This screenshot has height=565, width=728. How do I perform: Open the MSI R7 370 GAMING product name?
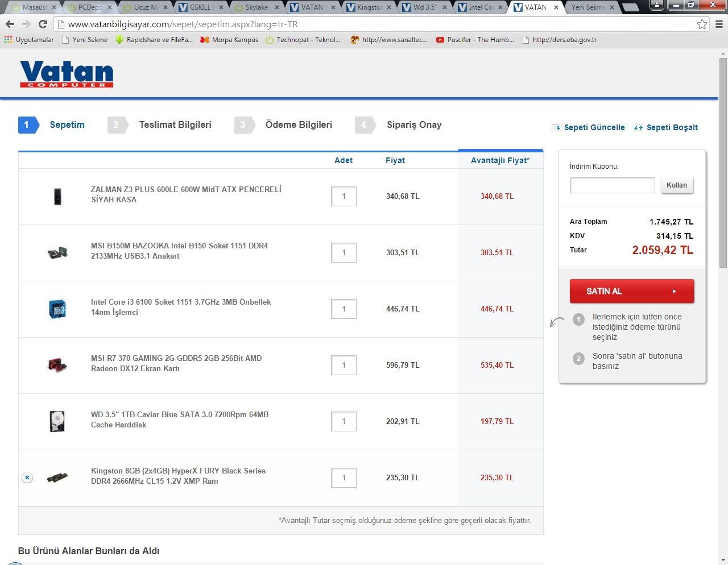[x=176, y=363]
